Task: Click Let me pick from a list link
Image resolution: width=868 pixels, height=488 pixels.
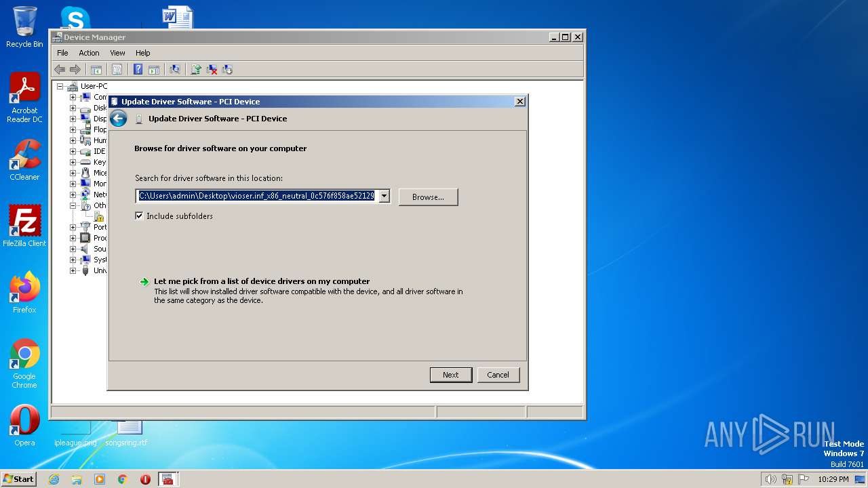Action: pyautogui.click(x=262, y=281)
